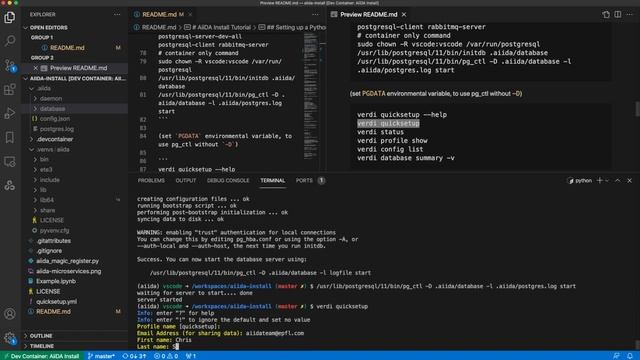
Task: Open the Accounts icon in activity bar
Action: point(9,313)
